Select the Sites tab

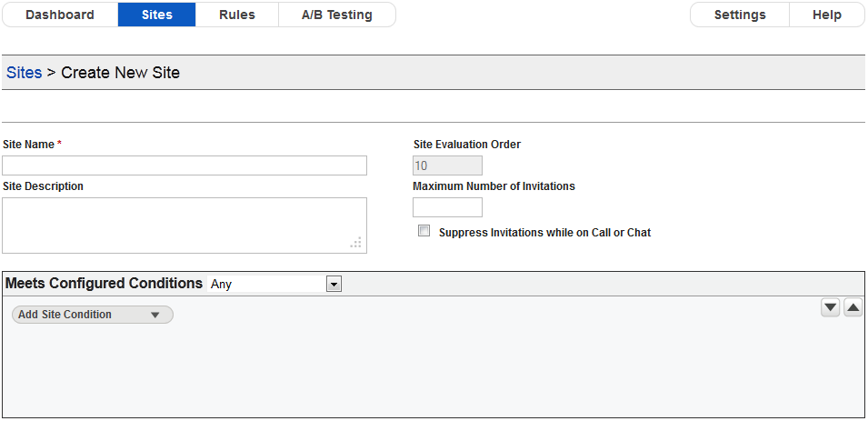tap(157, 15)
